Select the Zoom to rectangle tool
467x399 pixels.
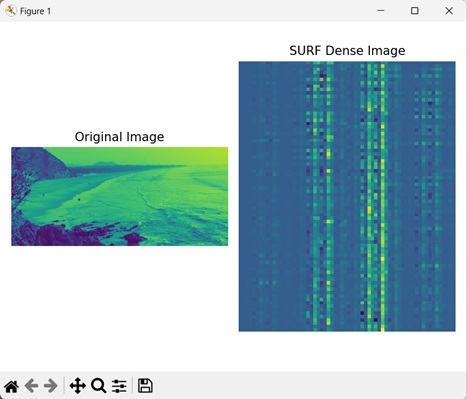click(x=99, y=386)
